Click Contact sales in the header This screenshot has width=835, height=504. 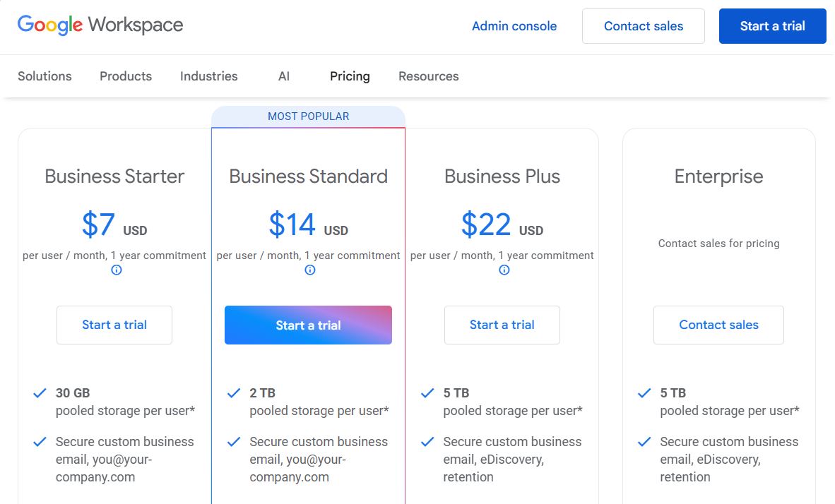click(643, 25)
